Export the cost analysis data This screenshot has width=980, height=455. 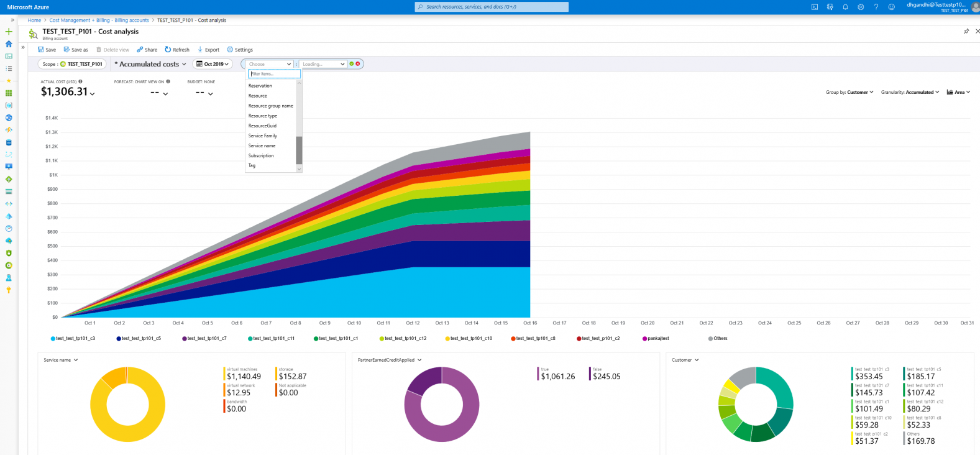click(208, 50)
